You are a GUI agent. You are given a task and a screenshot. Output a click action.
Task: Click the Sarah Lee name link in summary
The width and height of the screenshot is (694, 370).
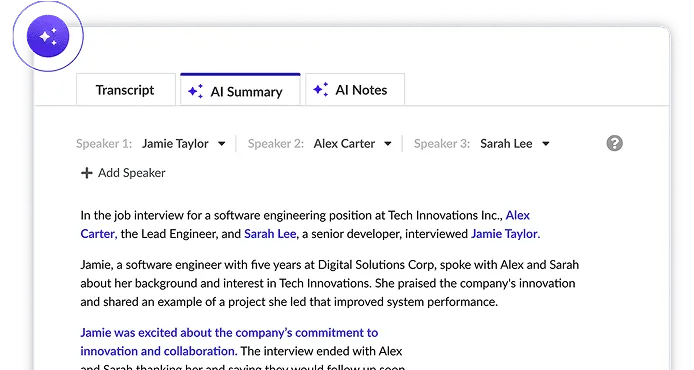click(x=270, y=234)
